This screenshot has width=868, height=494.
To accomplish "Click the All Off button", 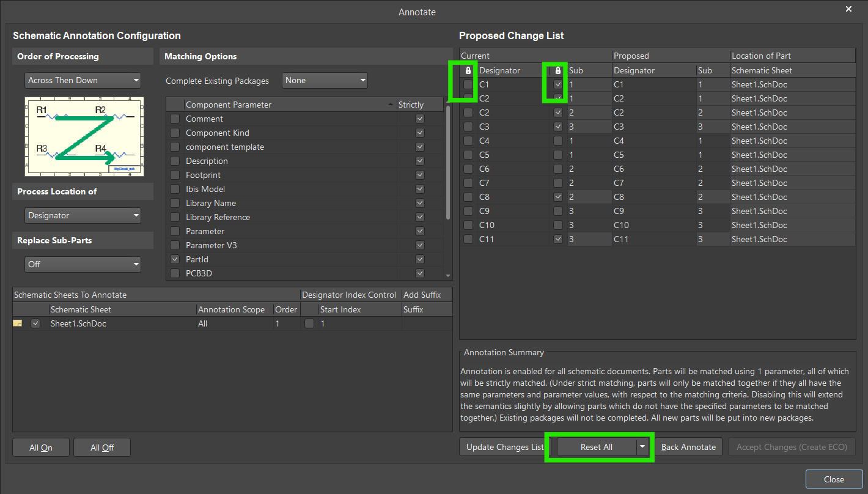I will 102,448.
